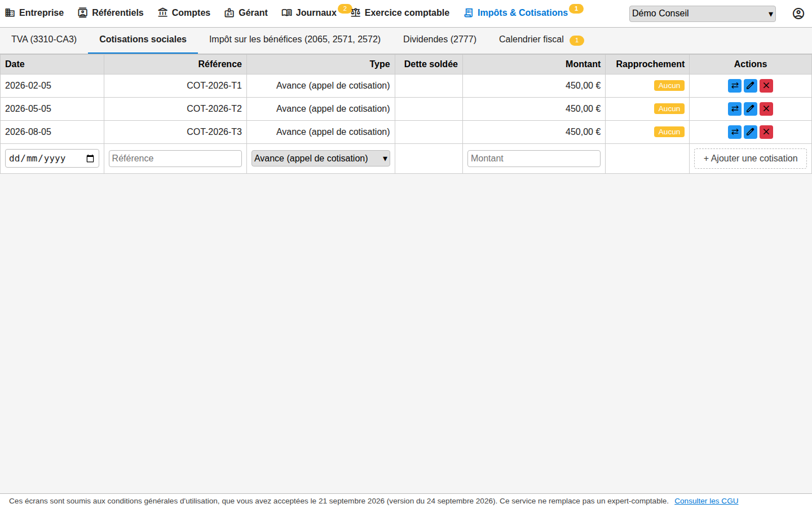
Task: Click the Aucun badge for COT-2026-T1
Action: point(669,86)
